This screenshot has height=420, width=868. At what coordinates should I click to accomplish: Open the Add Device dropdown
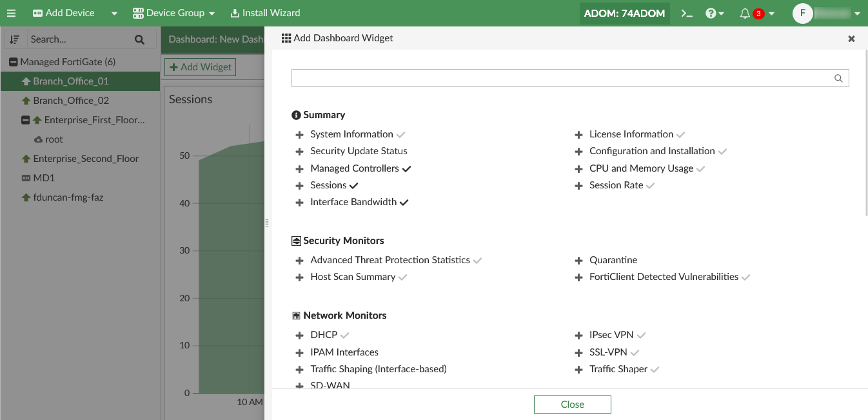click(113, 12)
